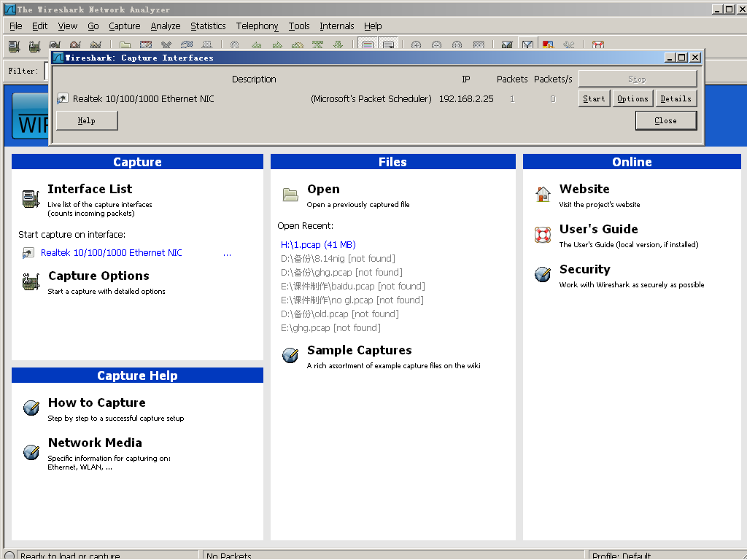Open the How to Capture help link
Viewport: 747px width, 560px height.
pyautogui.click(x=97, y=402)
